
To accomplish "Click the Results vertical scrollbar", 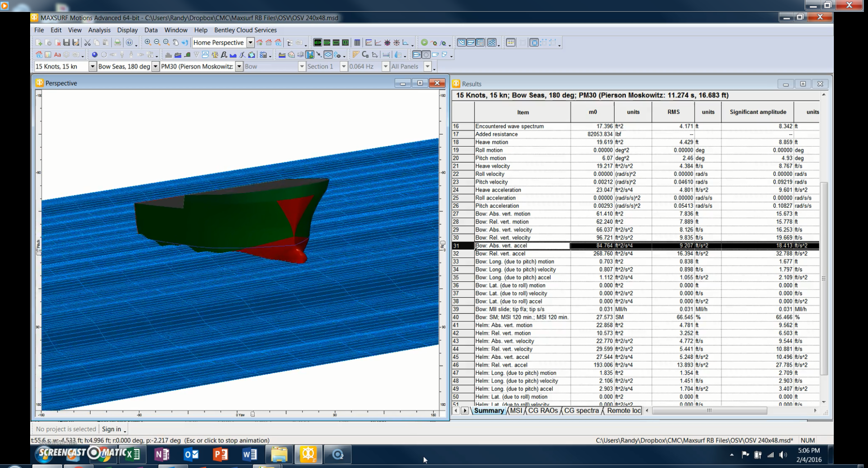I will pyautogui.click(x=824, y=279).
